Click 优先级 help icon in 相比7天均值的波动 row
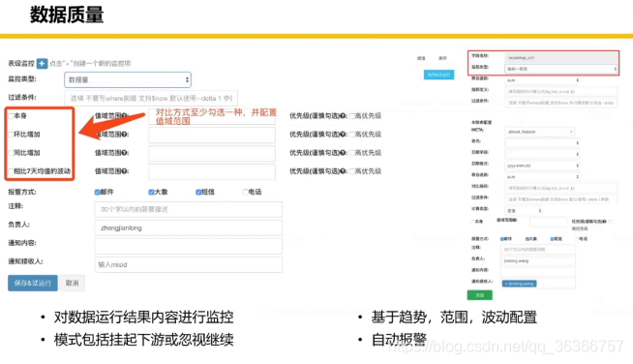Viewport: 633px width, 364px height. pyautogui.click(x=343, y=171)
